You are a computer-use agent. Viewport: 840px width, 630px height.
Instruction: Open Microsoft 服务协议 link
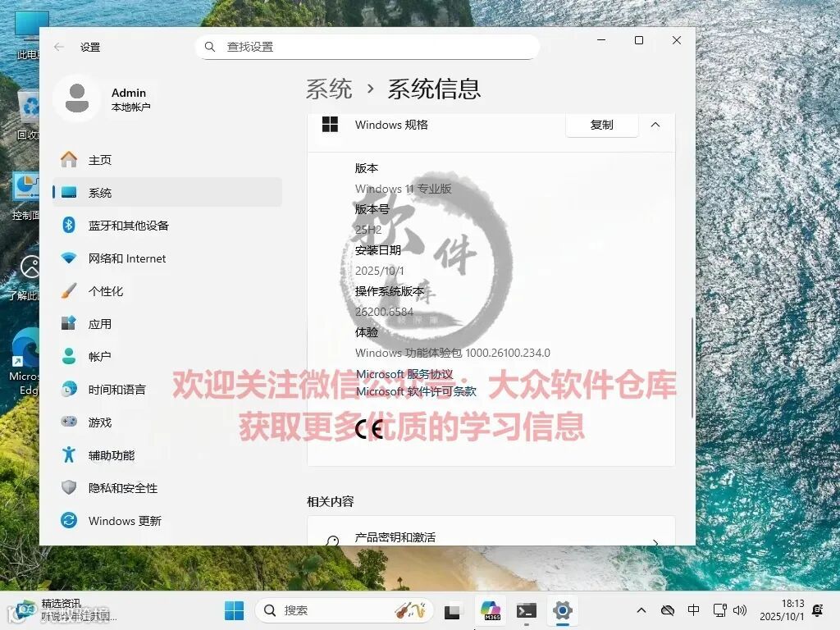click(x=404, y=374)
